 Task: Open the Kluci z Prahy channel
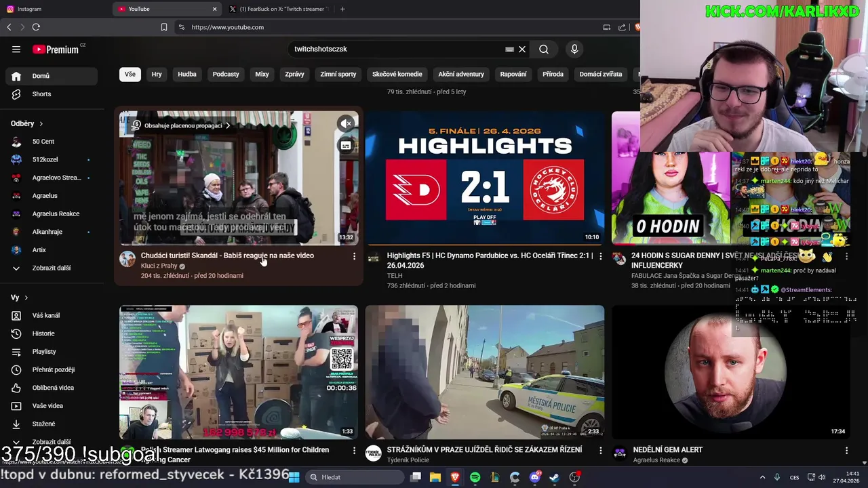click(x=159, y=266)
